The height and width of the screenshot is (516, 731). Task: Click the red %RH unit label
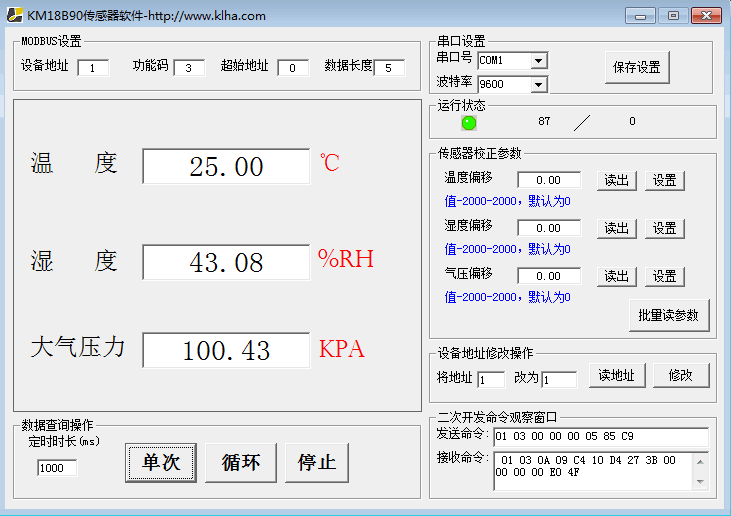pyautogui.click(x=345, y=259)
